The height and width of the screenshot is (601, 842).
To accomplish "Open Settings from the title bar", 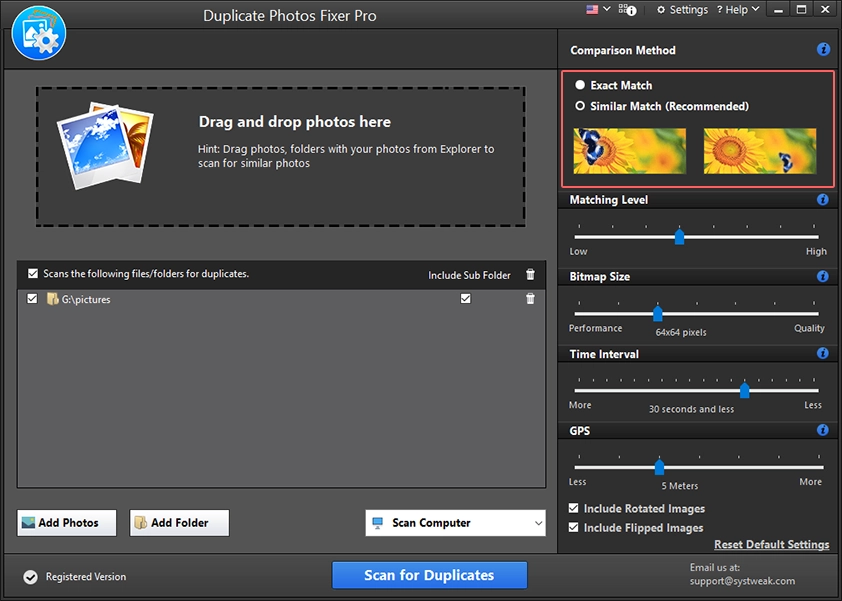I will pos(683,10).
